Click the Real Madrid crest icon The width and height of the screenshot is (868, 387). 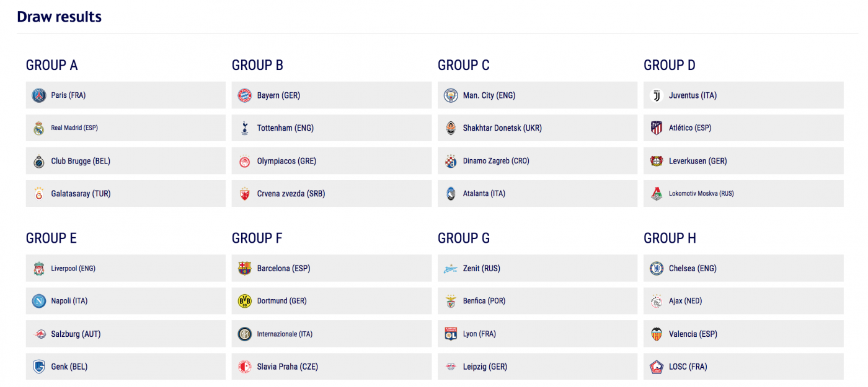click(x=39, y=128)
